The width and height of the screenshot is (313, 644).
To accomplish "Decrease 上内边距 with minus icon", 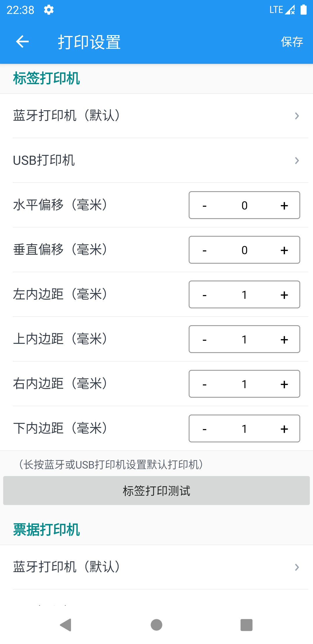I will pos(205,339).
